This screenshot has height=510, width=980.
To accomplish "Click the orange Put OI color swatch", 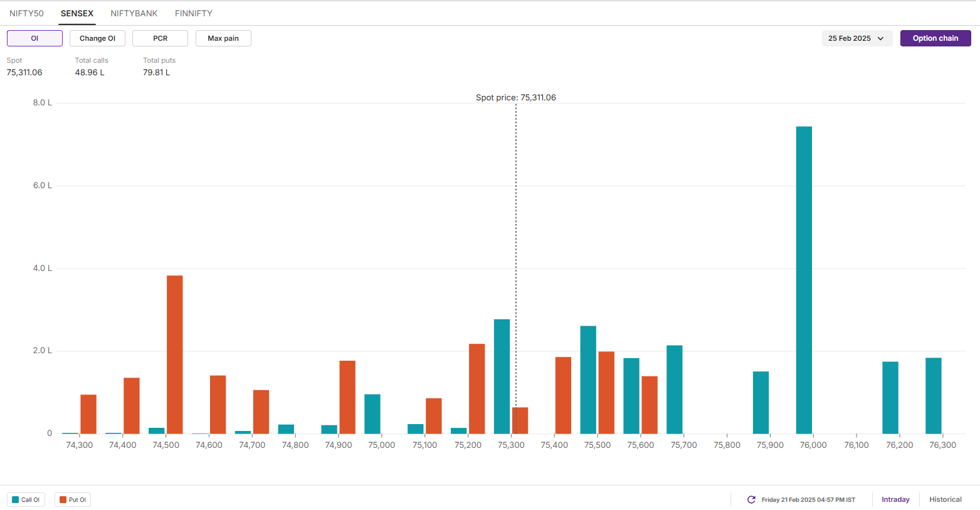I will coord(63,500).
